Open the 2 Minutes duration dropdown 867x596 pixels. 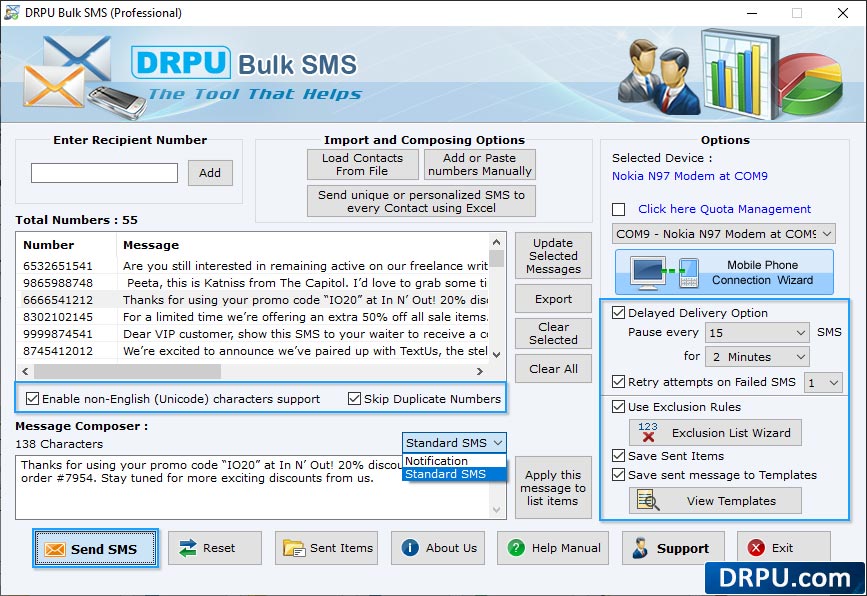coord(757,357)
